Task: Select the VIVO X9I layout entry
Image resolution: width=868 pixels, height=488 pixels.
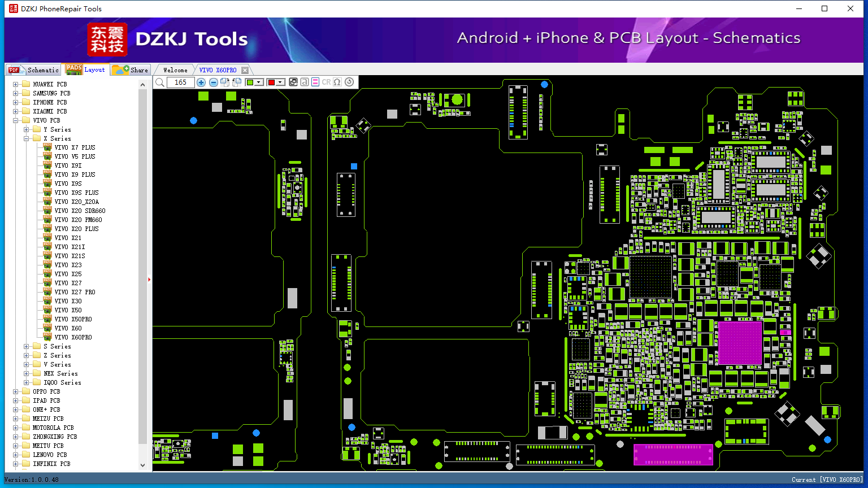Action: click(68, 165)
